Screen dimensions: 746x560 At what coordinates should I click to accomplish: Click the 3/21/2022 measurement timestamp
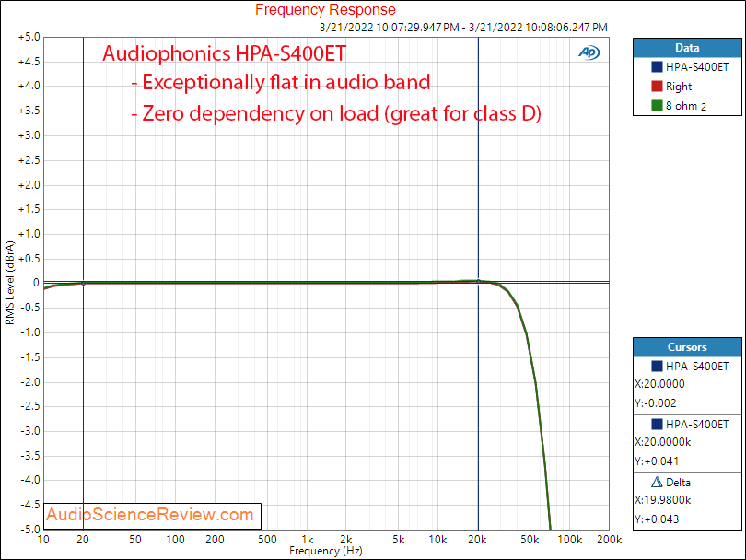463,28
